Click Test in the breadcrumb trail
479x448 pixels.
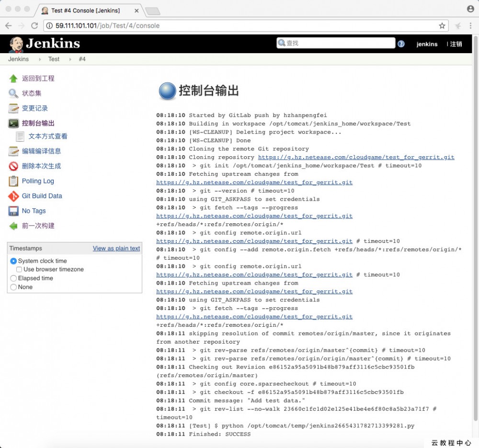click(53, 59)
